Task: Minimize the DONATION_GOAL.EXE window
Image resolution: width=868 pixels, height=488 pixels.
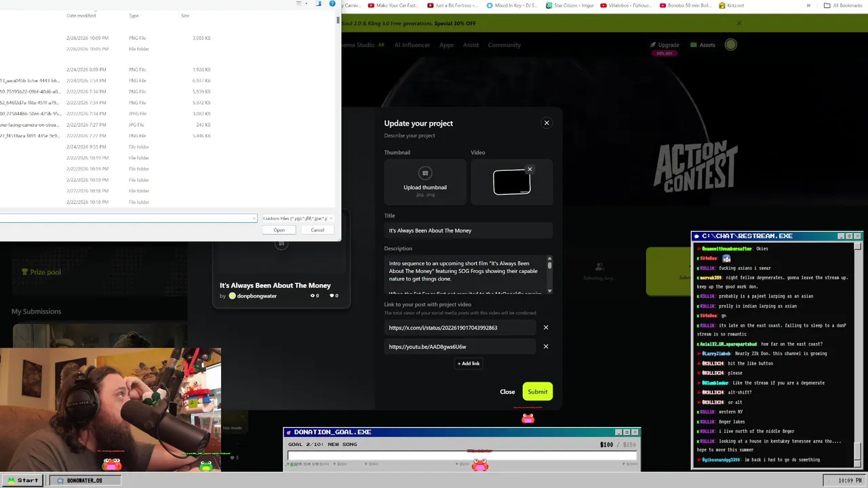Action: coord(618,432)
